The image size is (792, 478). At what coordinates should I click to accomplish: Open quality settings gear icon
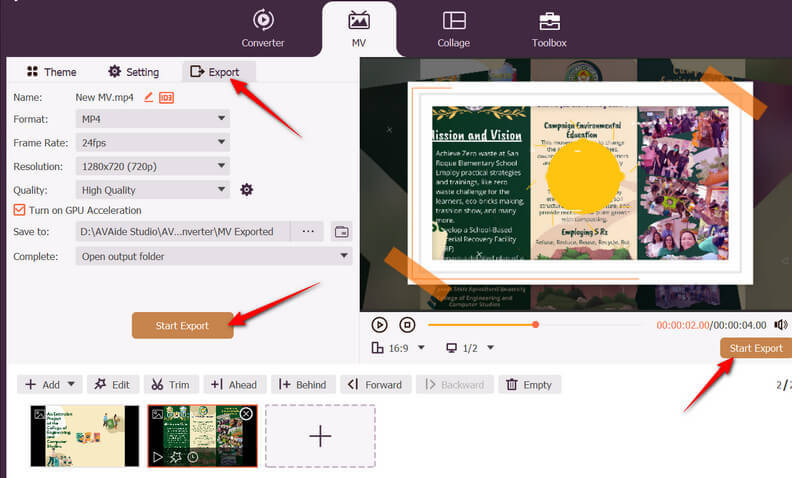click(x=247, y=190)
